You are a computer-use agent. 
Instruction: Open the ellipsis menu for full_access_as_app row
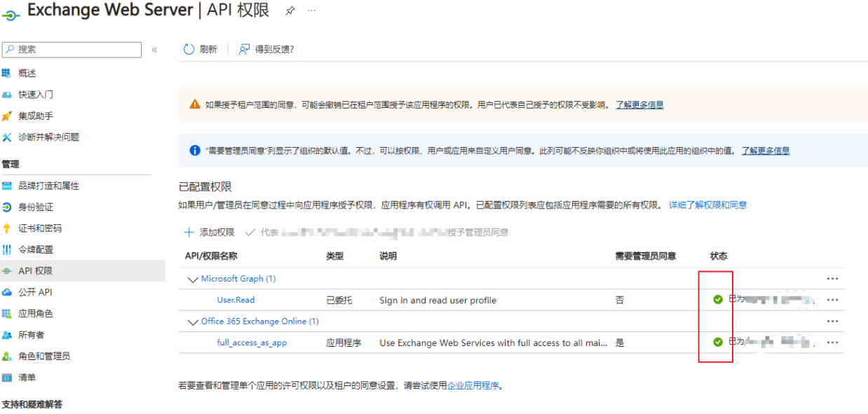(832, 343)
